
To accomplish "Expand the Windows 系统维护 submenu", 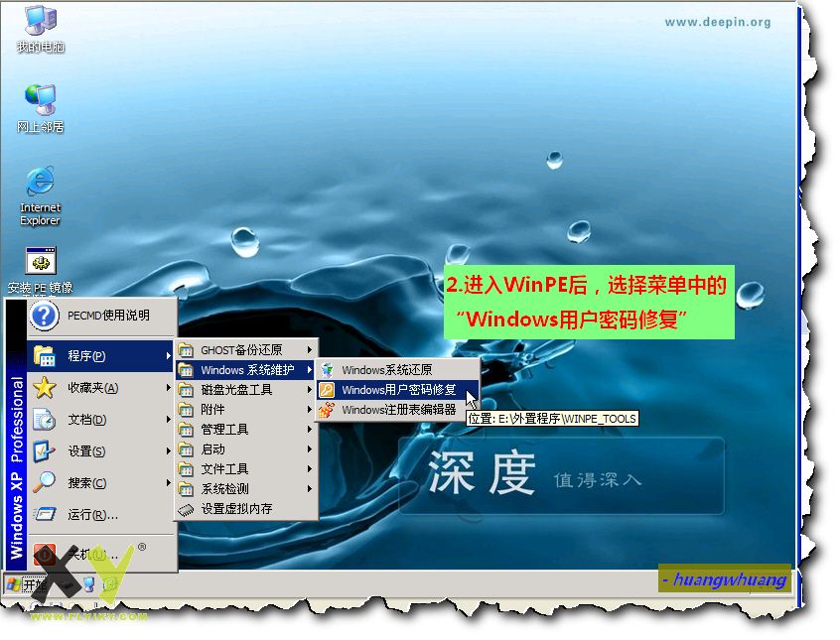I will point(246,370).
